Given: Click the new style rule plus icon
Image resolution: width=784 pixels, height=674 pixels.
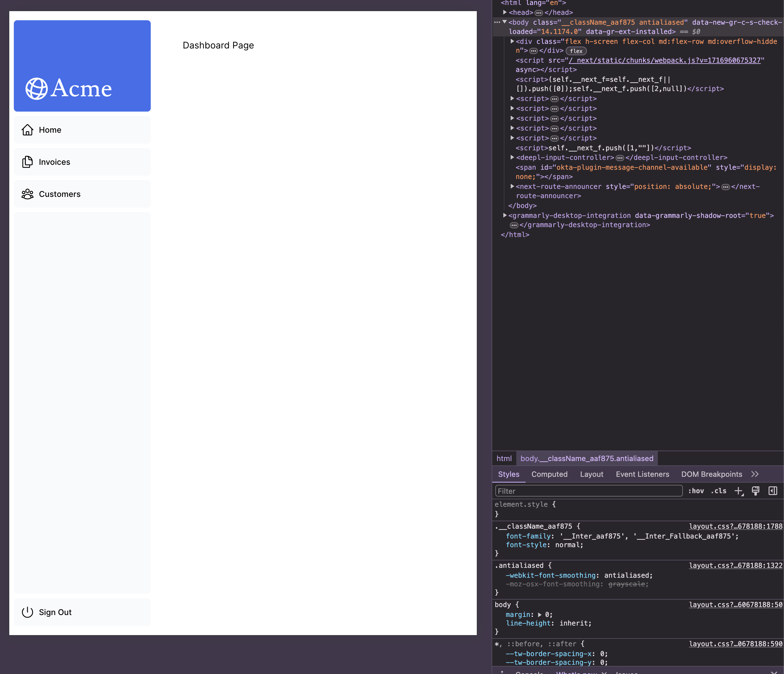Looking at the screenshot, I should [x=738, y=491].
